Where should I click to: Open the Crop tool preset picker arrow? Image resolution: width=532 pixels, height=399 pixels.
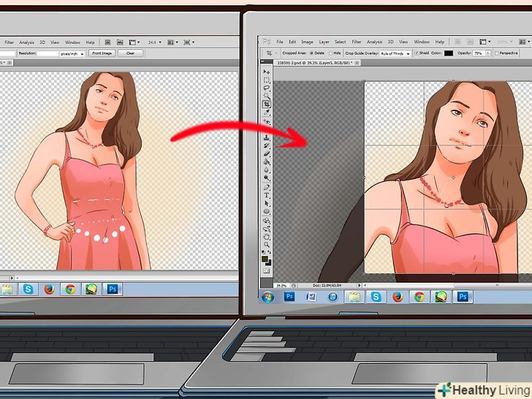276,53
